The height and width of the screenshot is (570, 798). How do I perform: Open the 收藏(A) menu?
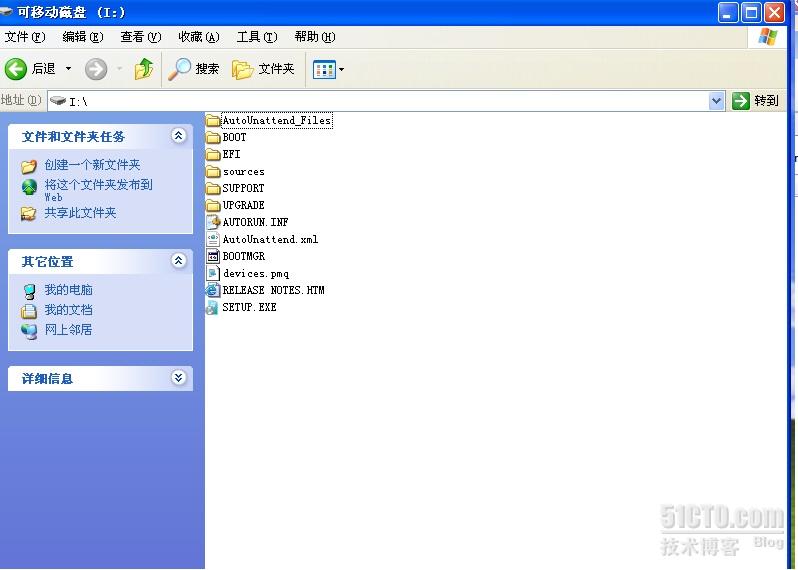click(198, 37)
